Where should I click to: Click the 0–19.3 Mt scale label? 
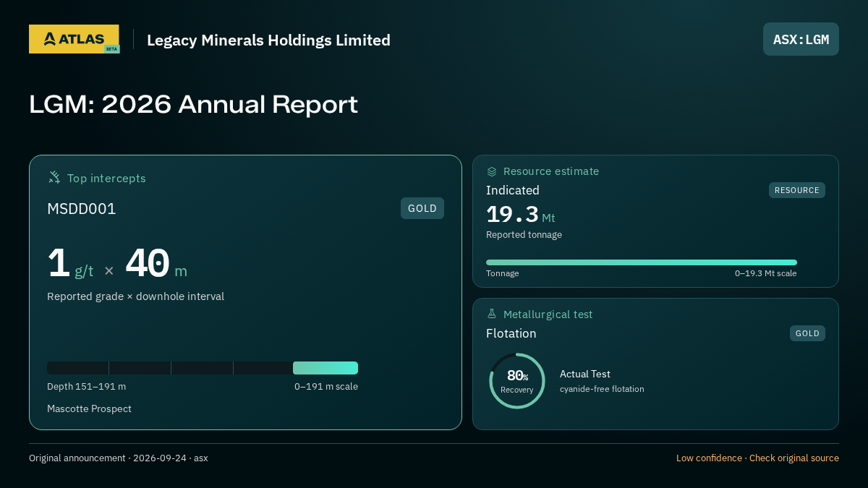tap(766, 273)
